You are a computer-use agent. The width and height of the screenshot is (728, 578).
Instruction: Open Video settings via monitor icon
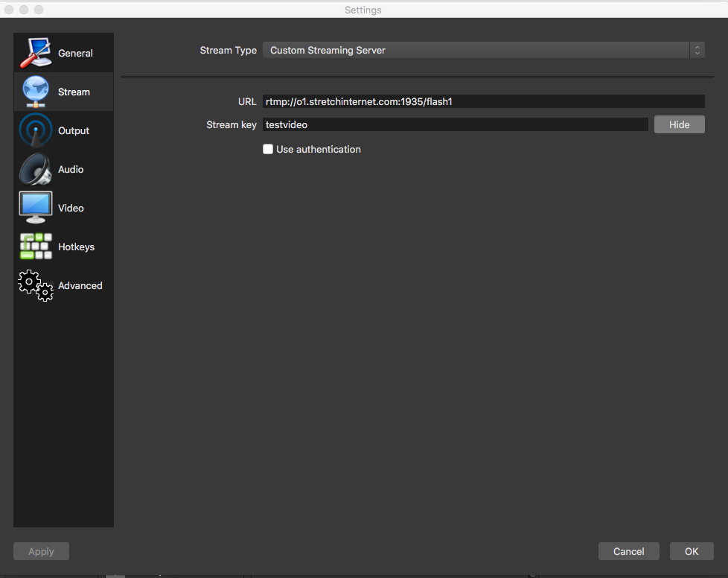pos(35,208)
